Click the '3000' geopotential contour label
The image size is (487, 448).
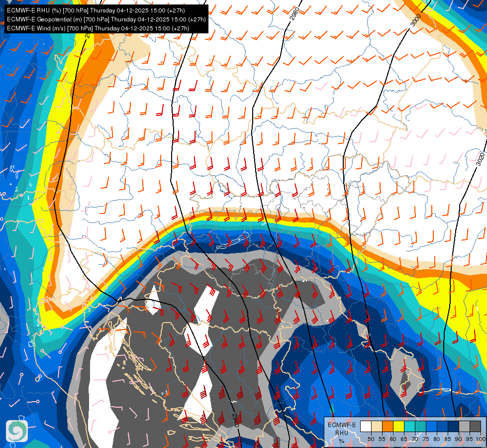(415, 20)
